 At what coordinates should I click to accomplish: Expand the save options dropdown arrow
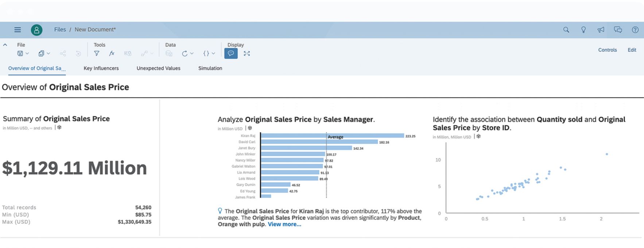click(x=27, y=54)
